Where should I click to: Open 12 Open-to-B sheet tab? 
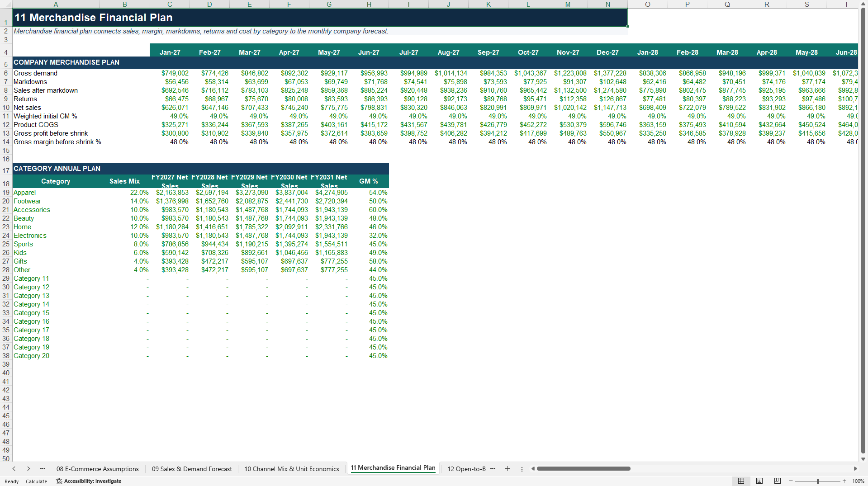[466, 469]
